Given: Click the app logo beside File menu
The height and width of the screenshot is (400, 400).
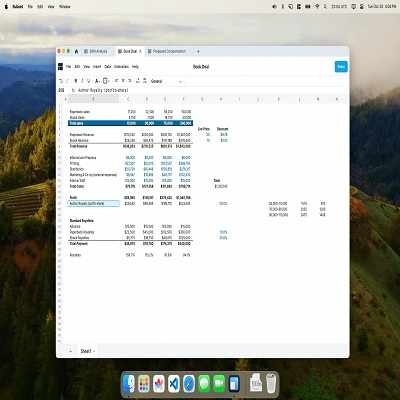Looking at the screenshot, I should (60, 67).
